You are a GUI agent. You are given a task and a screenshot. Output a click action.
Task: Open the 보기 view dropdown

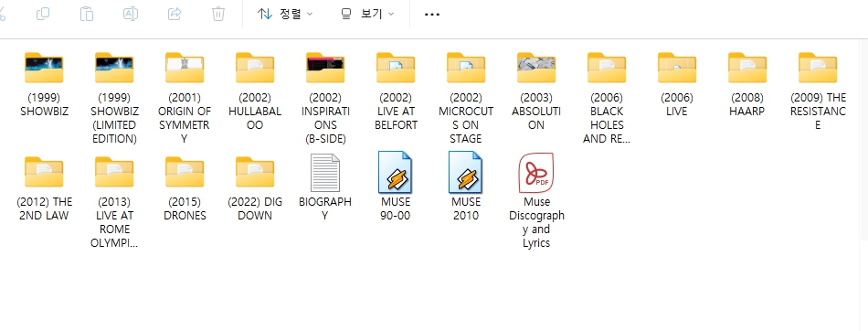click(367, 14)
